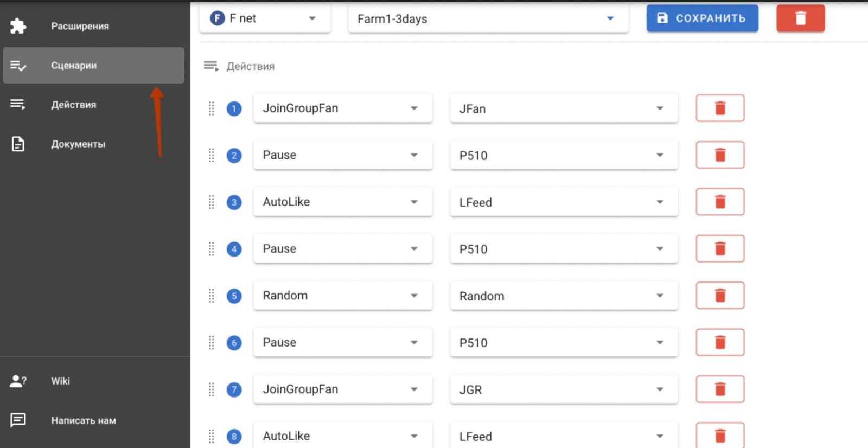Delete step 7 JGR row
Image resolution: width=868 pixels, height=448 pixels.
coord(720,389)
